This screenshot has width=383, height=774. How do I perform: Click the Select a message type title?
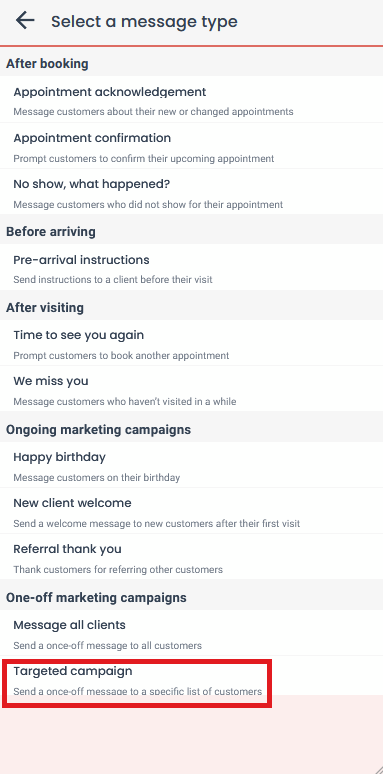pos(144,21)
